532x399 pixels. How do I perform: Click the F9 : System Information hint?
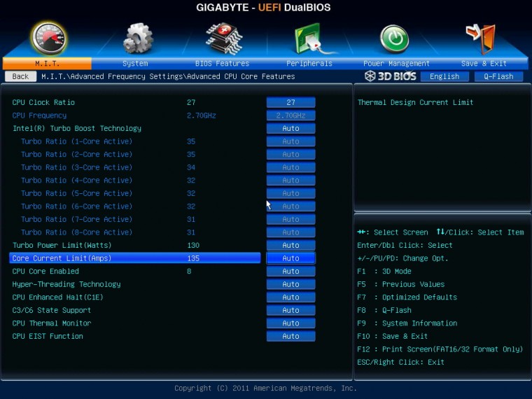click(407, 323)
